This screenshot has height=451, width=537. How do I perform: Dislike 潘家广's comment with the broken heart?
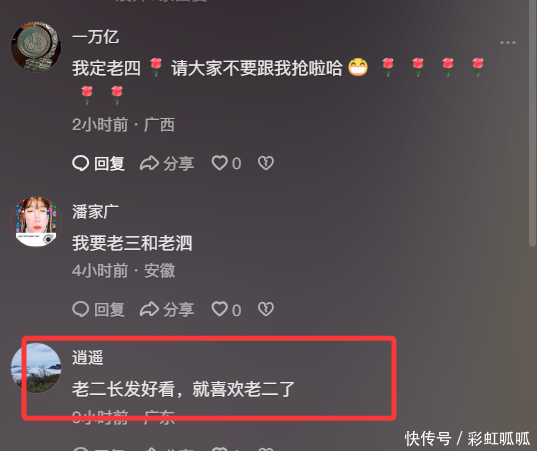[x=266, y=309]
